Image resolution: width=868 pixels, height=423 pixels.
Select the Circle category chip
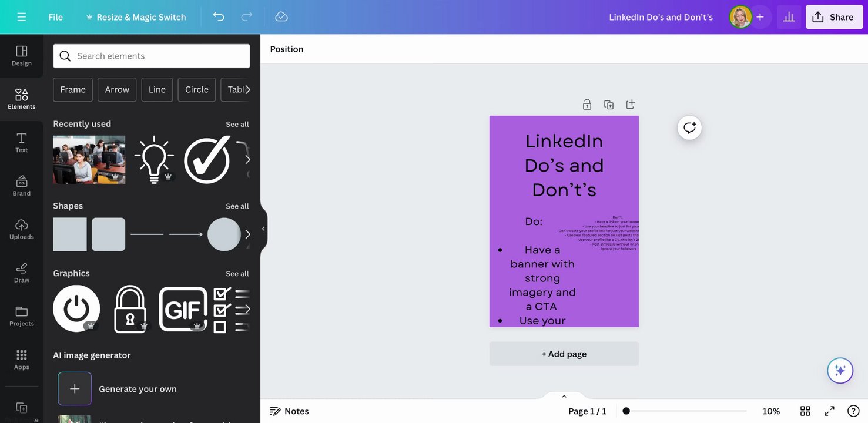point(197,89)
